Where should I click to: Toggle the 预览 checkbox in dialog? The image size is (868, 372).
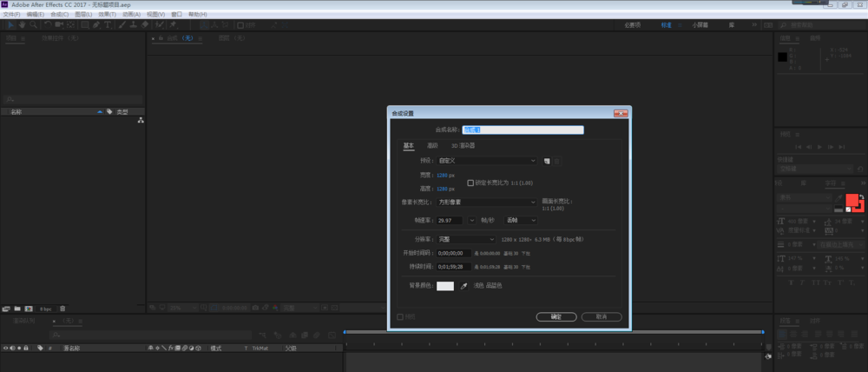pos(400,316)
